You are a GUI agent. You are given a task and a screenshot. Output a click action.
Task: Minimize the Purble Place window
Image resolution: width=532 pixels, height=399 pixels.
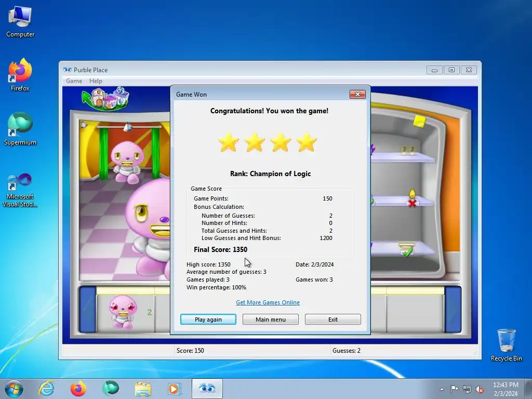tap(435, 70)
